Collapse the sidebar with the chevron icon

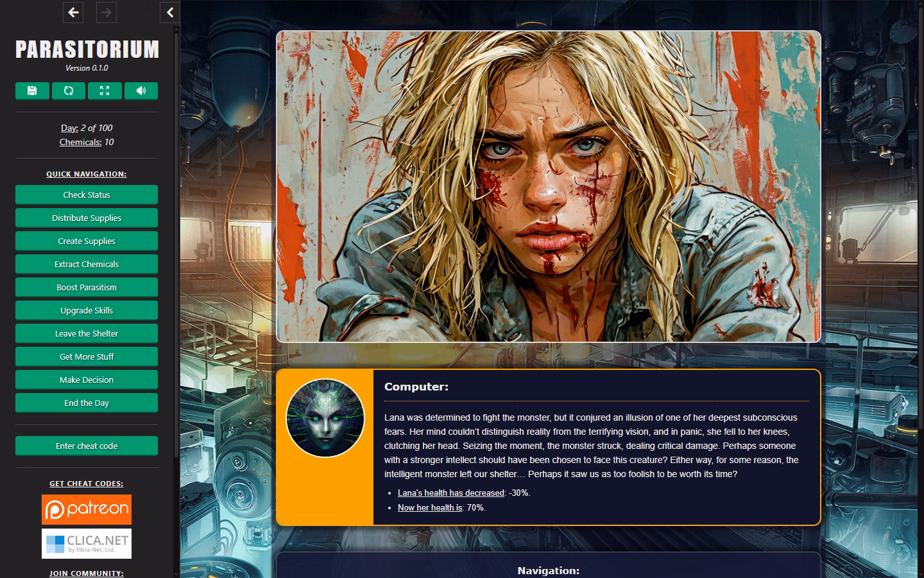[x=170, y=12]
